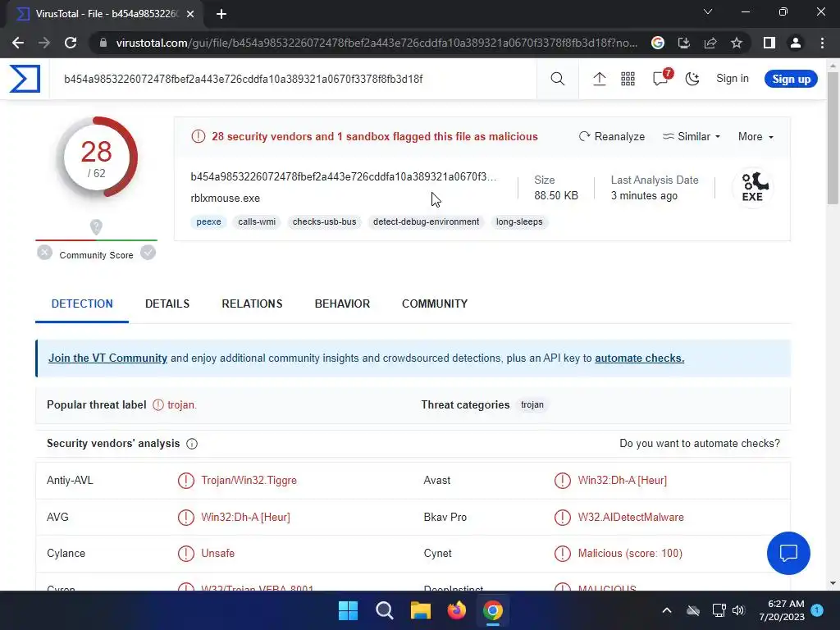Click the hash search input field
Image resolution: width=840 pixels, height=630 pixels.
point(293,80)
